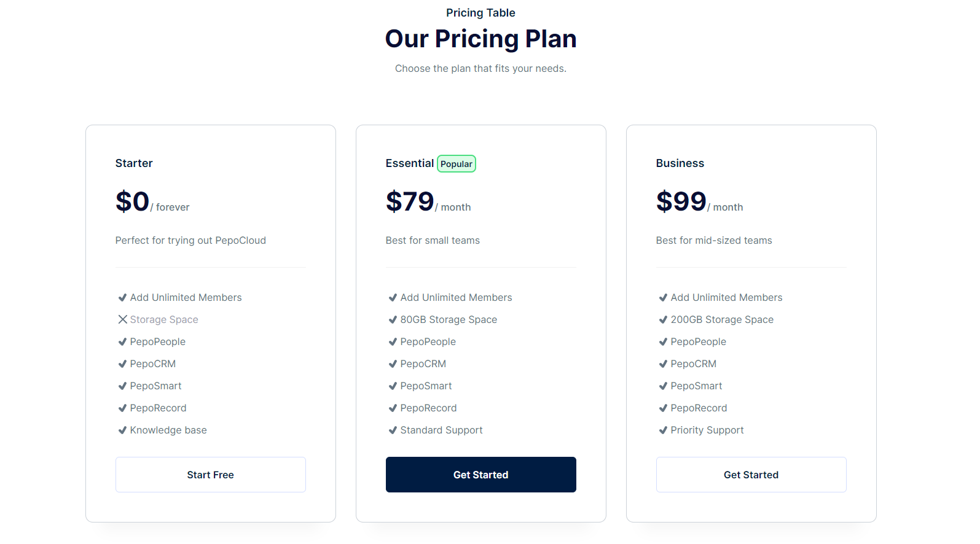Viewport: 980px width, 544px height.
Task: Click the checkmark beside PepoCRM in Essential
Action: coord(393,363)
